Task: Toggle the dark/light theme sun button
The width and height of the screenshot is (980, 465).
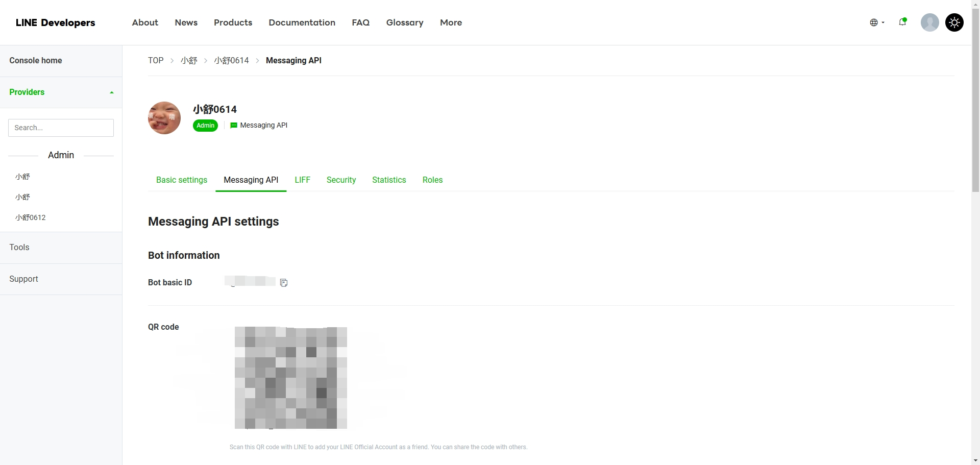Action: pos(954,22)
